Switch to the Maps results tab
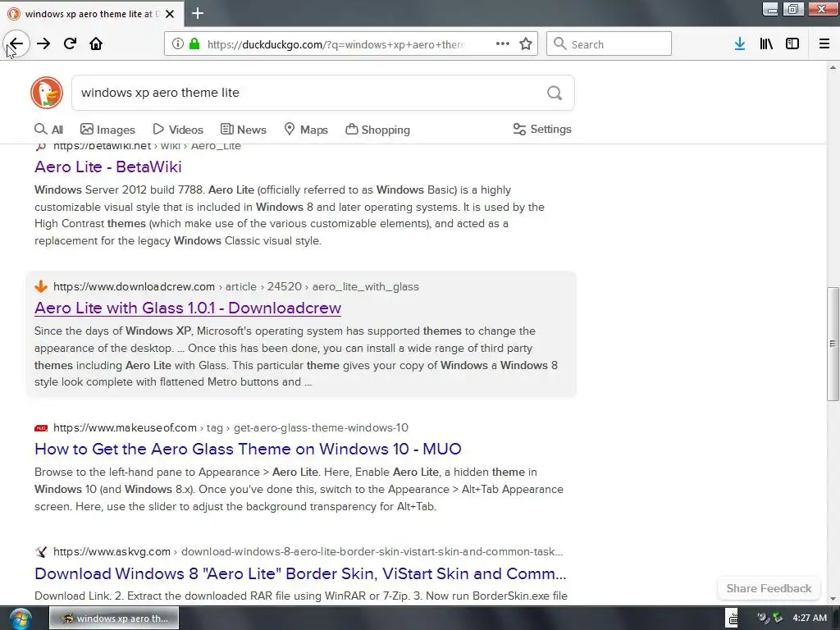This screenshot has height=630, width=840. 306,130
